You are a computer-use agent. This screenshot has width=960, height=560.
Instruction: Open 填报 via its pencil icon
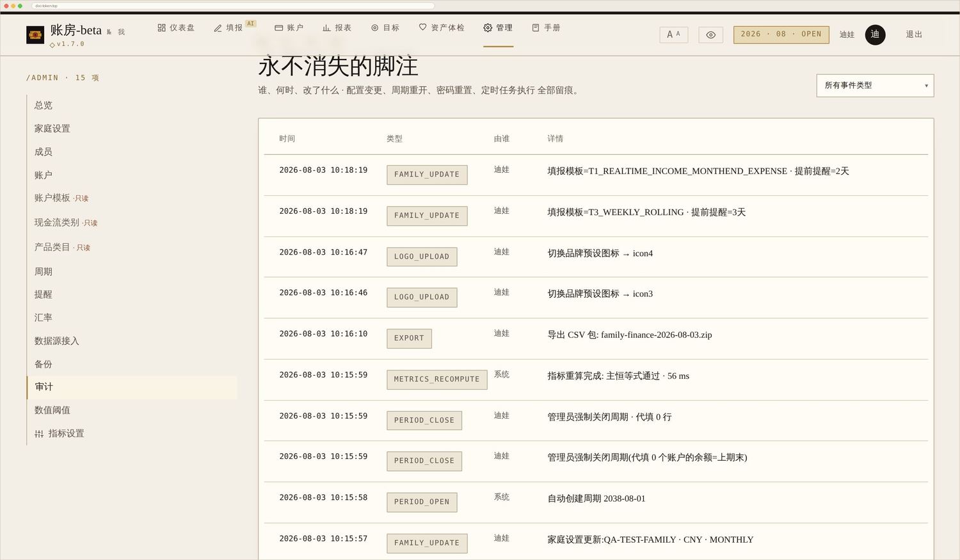click(x=218, y=28)
